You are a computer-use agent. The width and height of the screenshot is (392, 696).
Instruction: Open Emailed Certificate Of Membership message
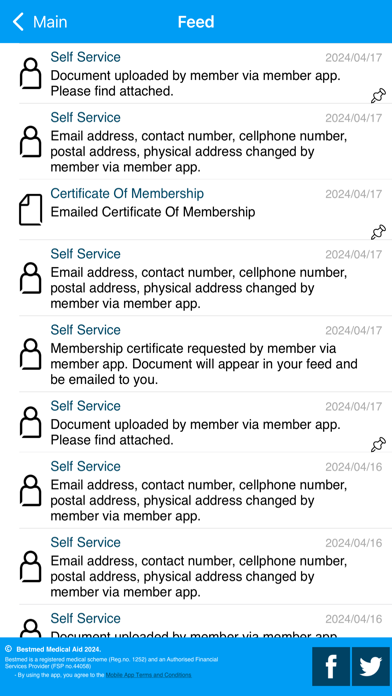pos(153,212)
